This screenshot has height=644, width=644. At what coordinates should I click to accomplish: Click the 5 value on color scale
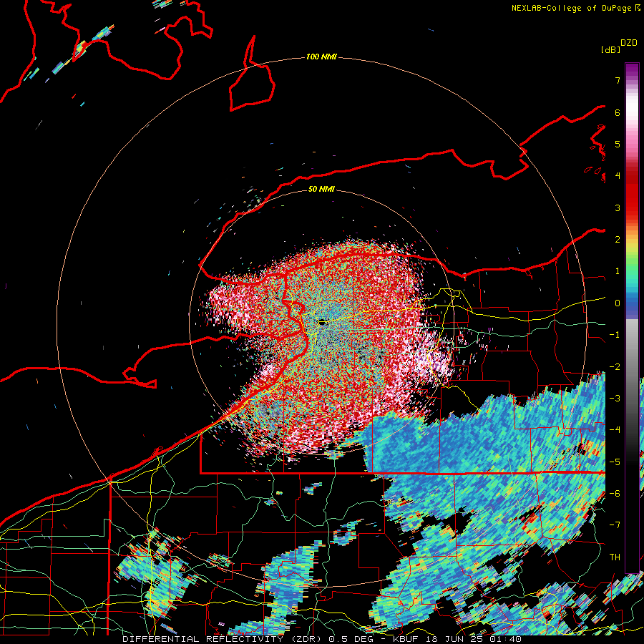click(x=618, y=144)
